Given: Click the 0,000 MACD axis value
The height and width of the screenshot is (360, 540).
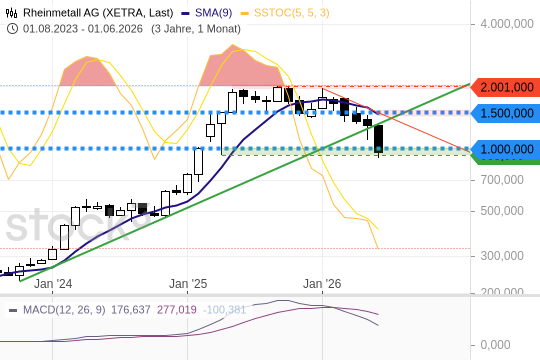Looking at the screenshot, I should click(495, 345).
